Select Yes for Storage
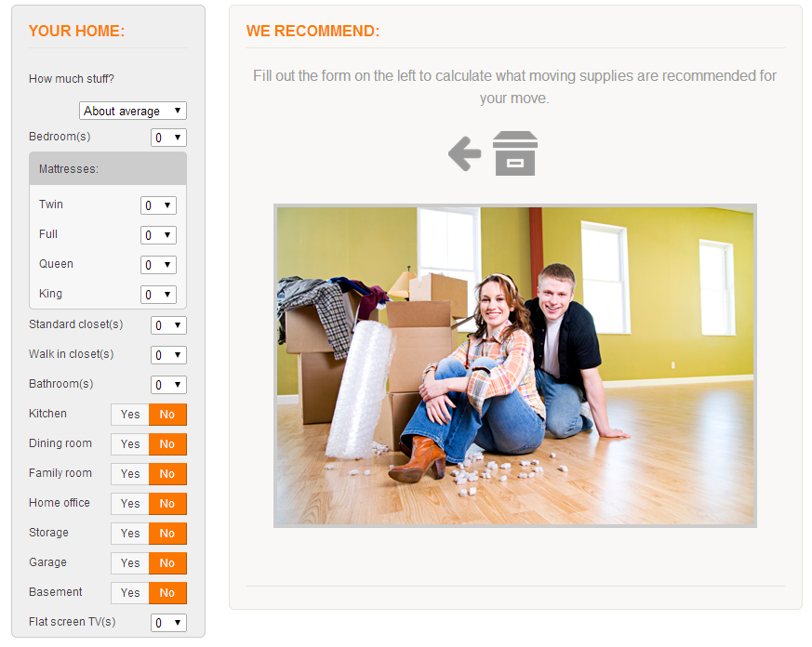The image size is (812, 647). click(129, 533)
